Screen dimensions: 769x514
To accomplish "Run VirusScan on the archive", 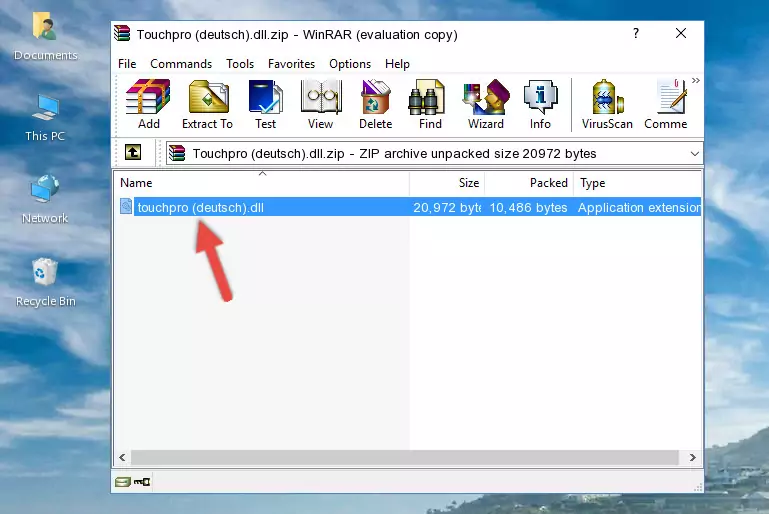I will pos(607,104).
